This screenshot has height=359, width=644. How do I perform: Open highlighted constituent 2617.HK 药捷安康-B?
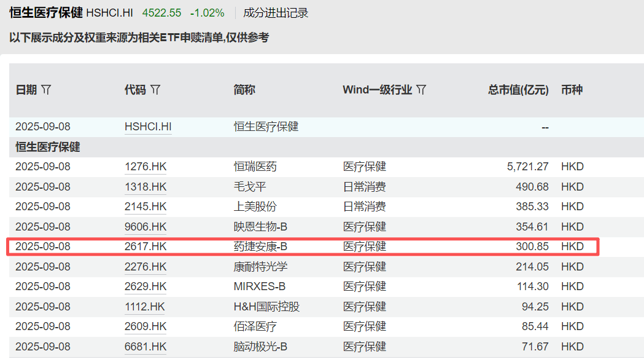(x=145, y=246)
